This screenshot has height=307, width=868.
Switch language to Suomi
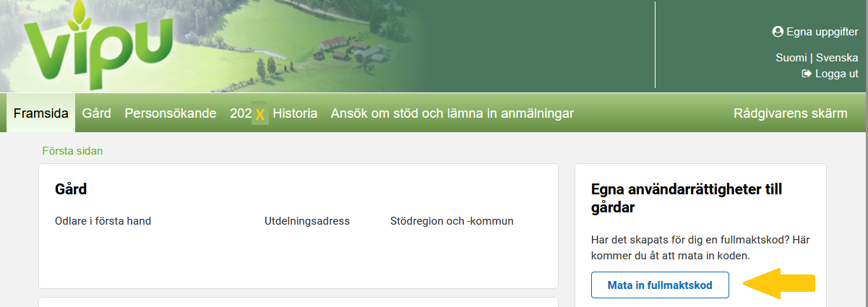pos(791,58)
